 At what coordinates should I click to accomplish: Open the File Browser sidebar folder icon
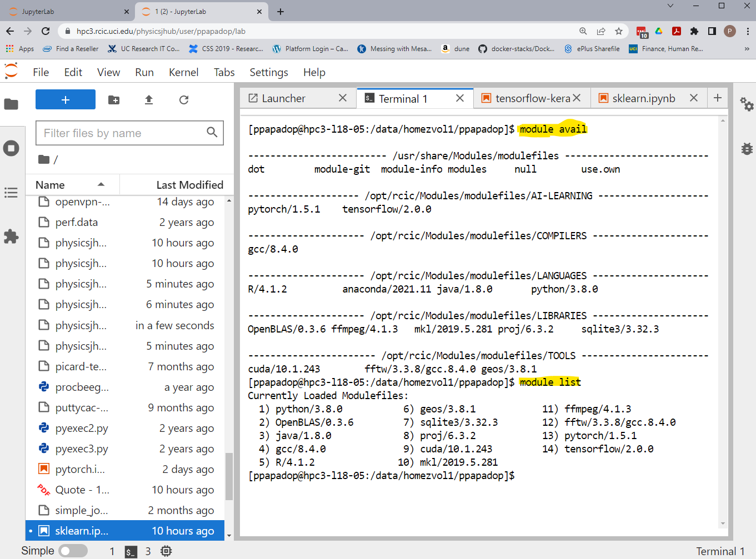point(11,104)
